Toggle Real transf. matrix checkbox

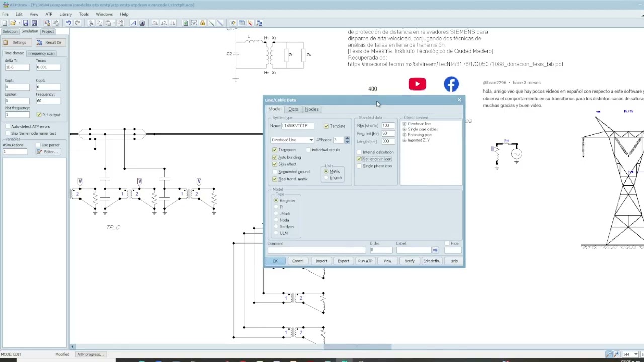(x=275, y=179)
